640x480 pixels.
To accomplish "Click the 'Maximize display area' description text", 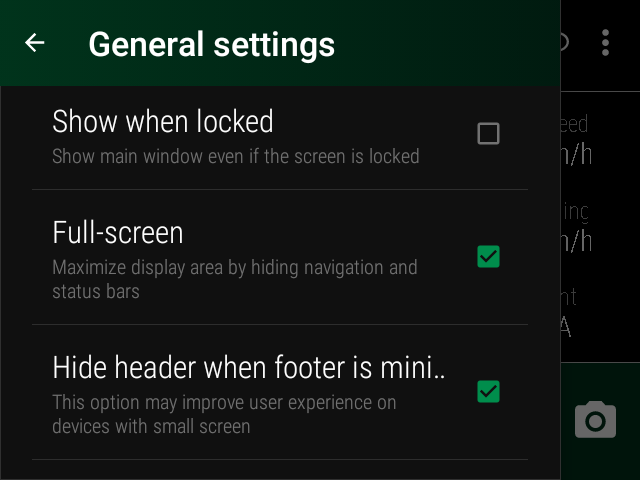I will [235, 268].
